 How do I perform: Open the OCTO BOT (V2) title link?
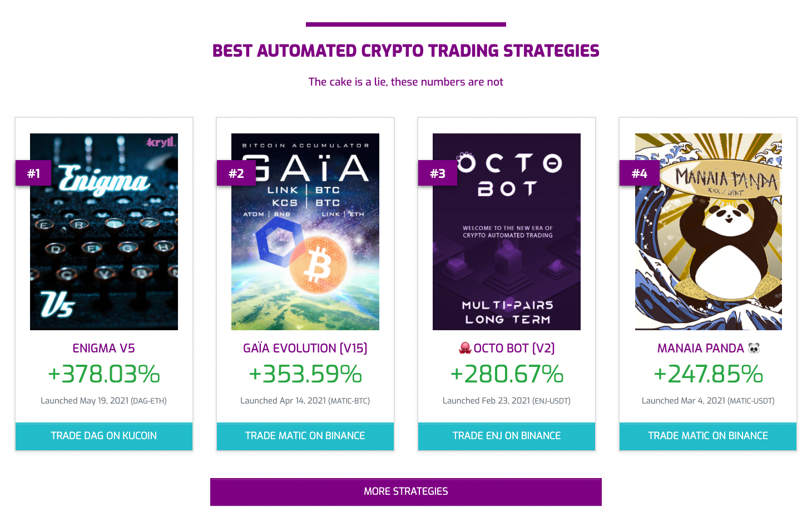click(514, 348)
